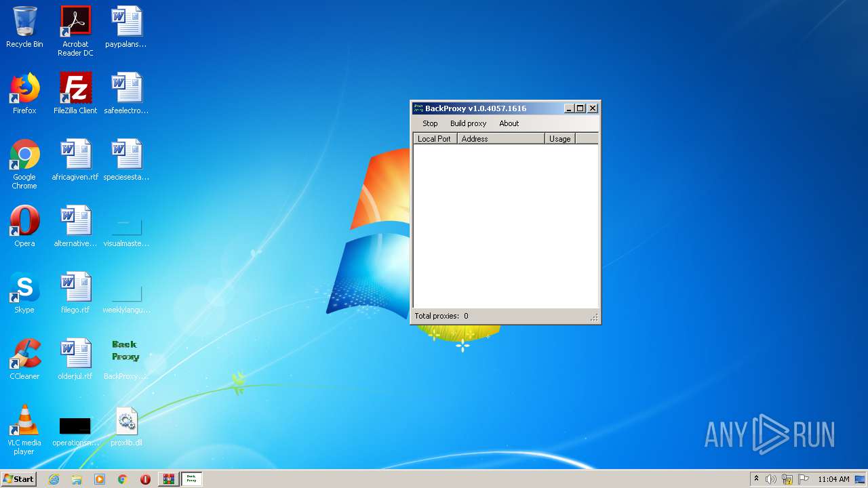
Task: Open Internet Explorer in taskbar
Action: (54, 479)
